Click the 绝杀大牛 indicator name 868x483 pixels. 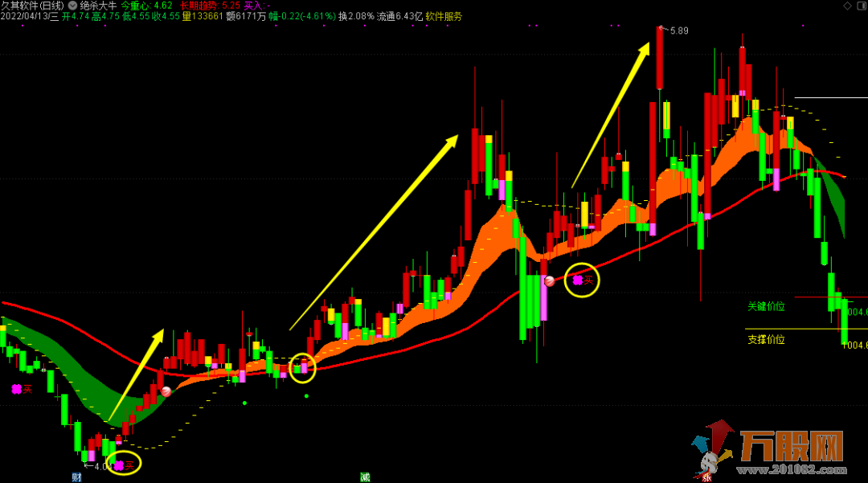(x=98, y=5)
